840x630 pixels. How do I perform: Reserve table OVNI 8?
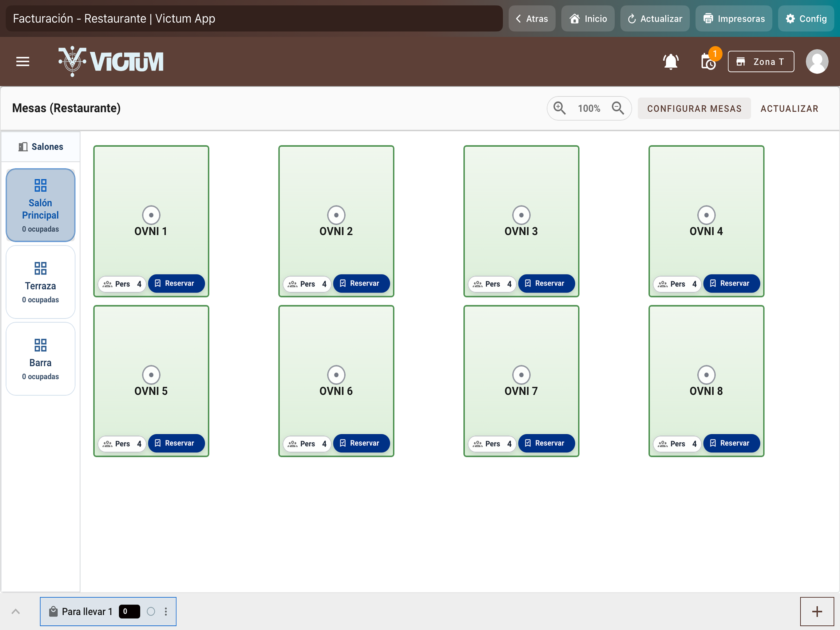pyautogui.click(x=731, y=444)
